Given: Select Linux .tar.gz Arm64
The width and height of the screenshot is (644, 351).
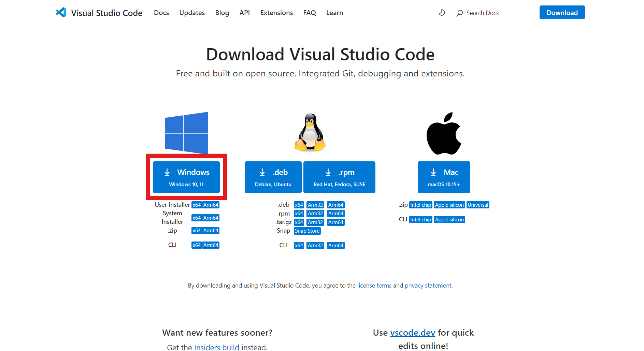Looking at the screenshot, I should click(x=336, y=222).
